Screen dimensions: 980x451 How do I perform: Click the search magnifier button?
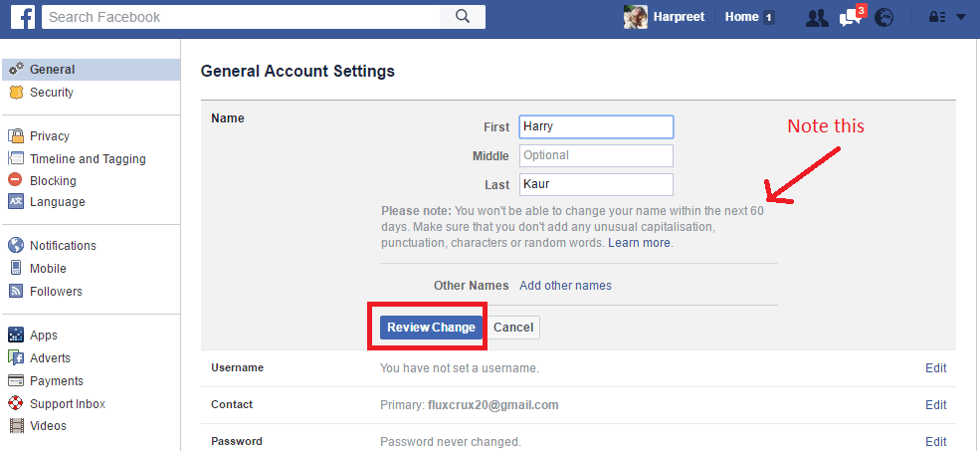(x=462, y=17)
